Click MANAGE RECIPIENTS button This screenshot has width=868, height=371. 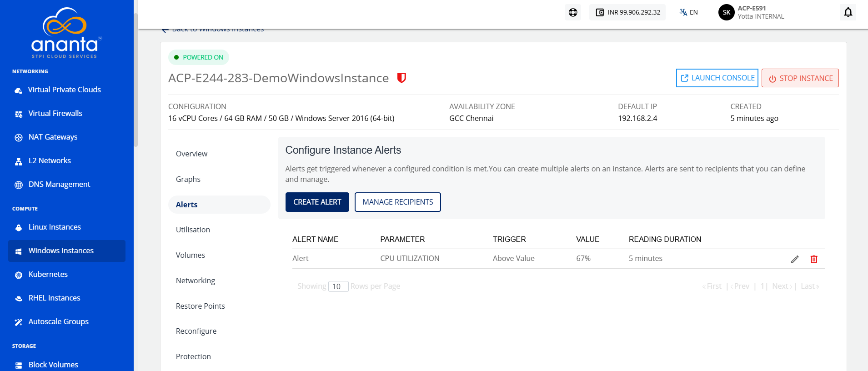[398, 202]
